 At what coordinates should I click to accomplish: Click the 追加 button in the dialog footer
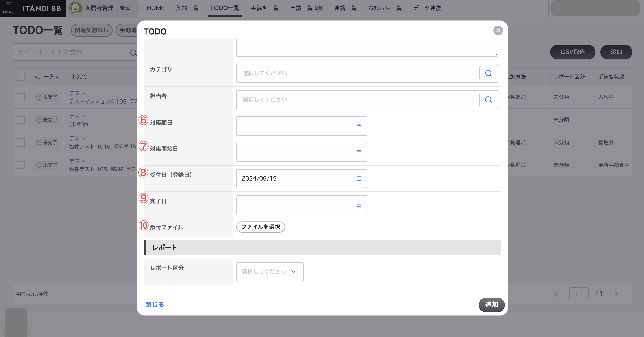[x=492, y=305]
